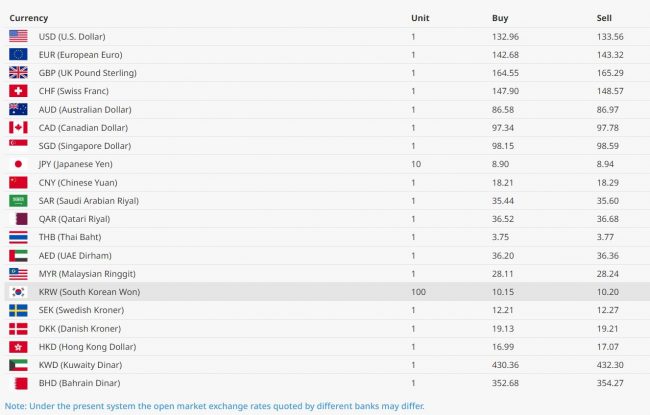This screenshot has height=415, width=650.
Task: Click the Unit column header
Action: [x=420, y=18]
